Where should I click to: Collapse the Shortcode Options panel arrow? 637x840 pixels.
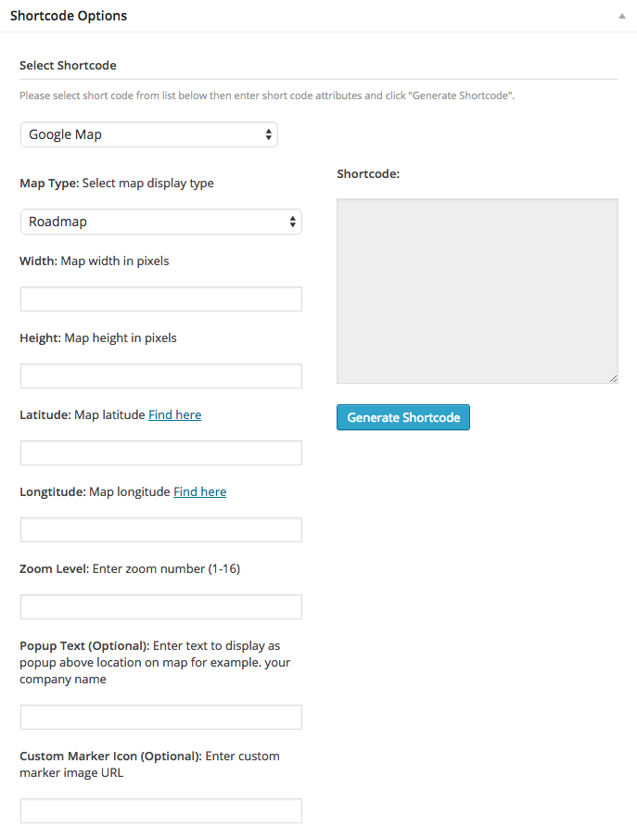pos(621,17)
